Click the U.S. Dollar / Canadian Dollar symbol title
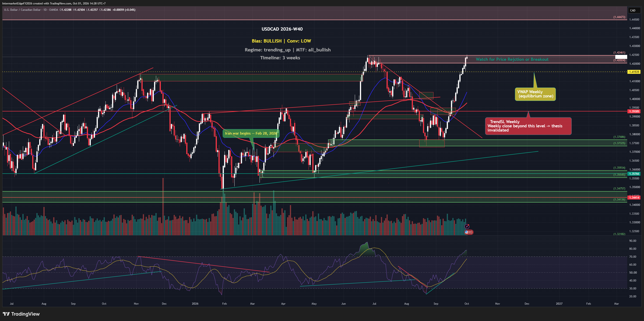 click(22, 10)
